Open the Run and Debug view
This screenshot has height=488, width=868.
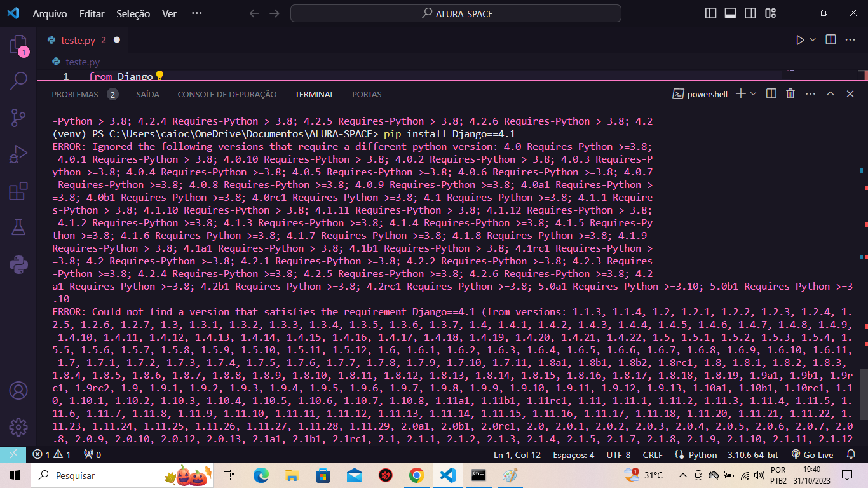[18, 154]
